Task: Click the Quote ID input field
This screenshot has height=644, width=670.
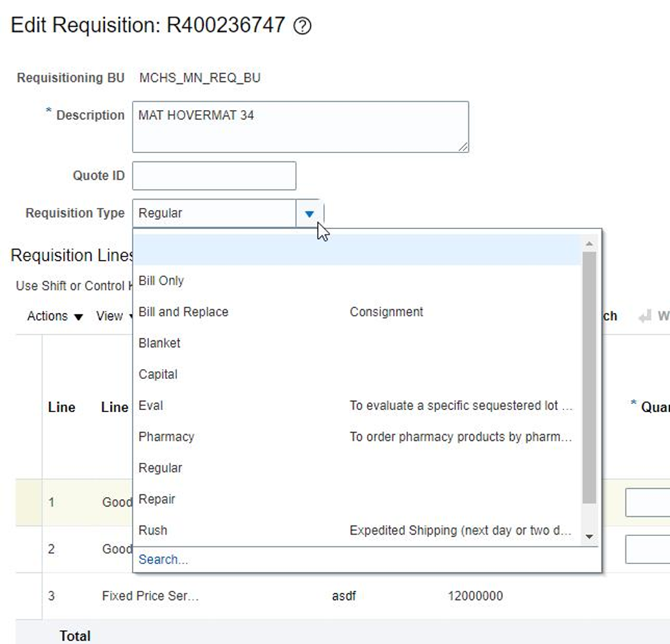Action: click(214, 176)
